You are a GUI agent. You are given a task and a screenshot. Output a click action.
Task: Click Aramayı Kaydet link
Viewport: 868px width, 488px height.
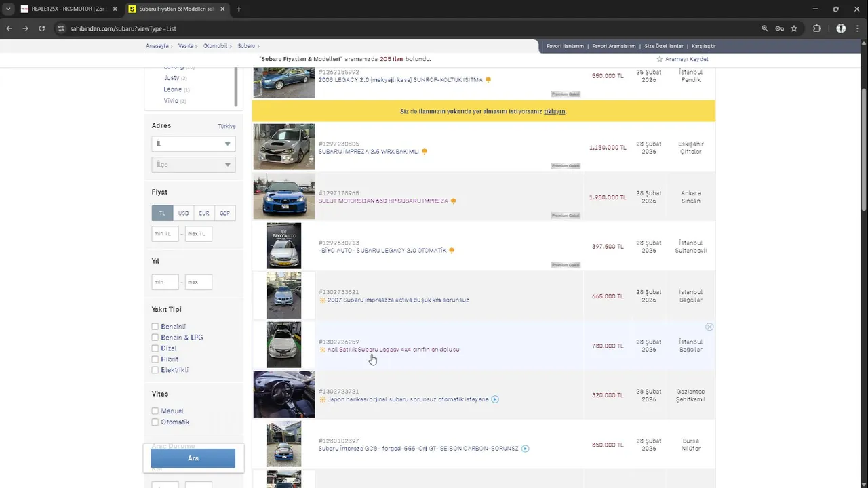686,59
